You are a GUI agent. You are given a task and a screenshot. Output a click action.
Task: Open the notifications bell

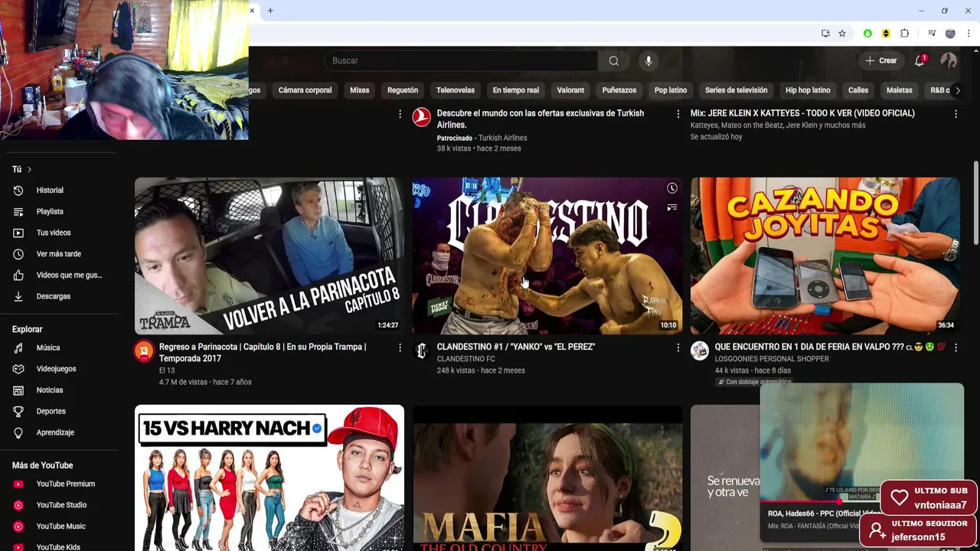(x=920, y=60)
